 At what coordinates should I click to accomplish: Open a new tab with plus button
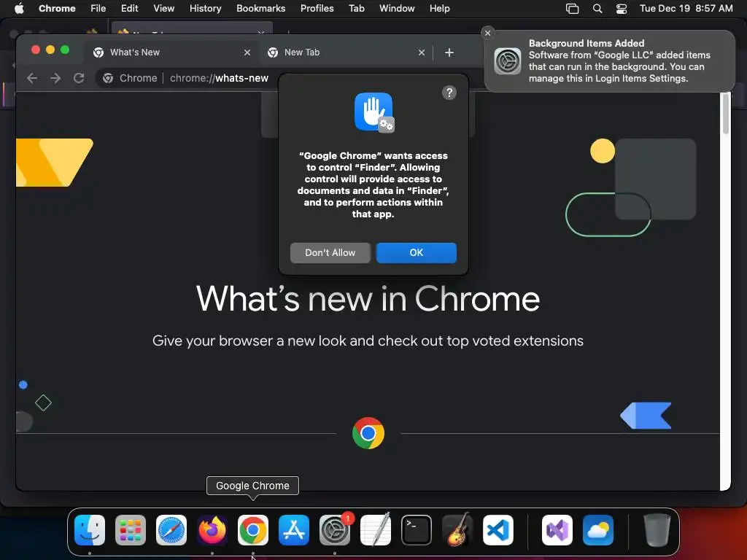coord(449,52)
